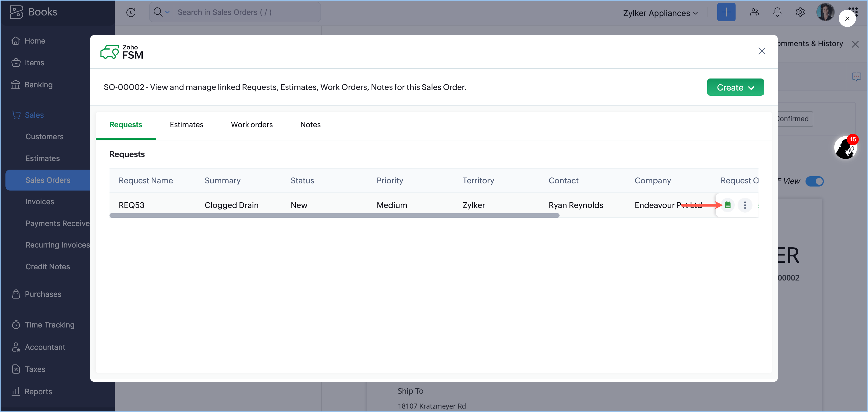The height and width of the screenshot is (412, 868).
Task: Open the referral people icon in header
Action: point(754,13)
